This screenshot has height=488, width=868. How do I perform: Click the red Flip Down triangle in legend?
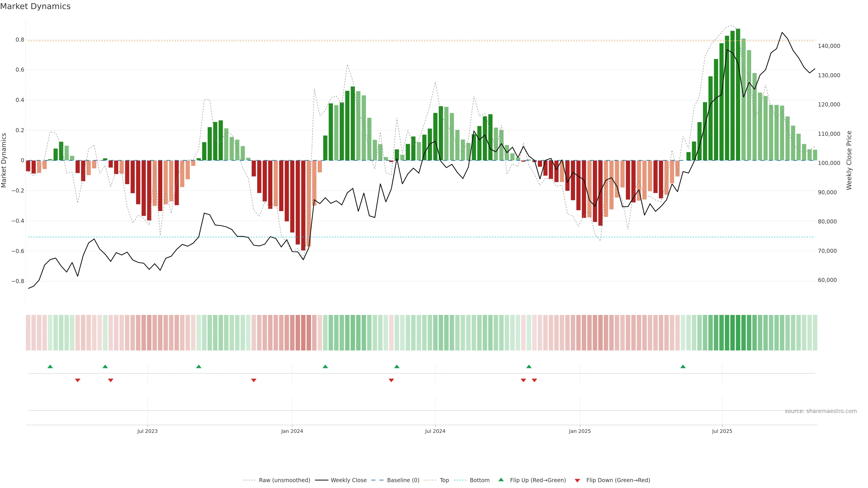coord(577,480)
